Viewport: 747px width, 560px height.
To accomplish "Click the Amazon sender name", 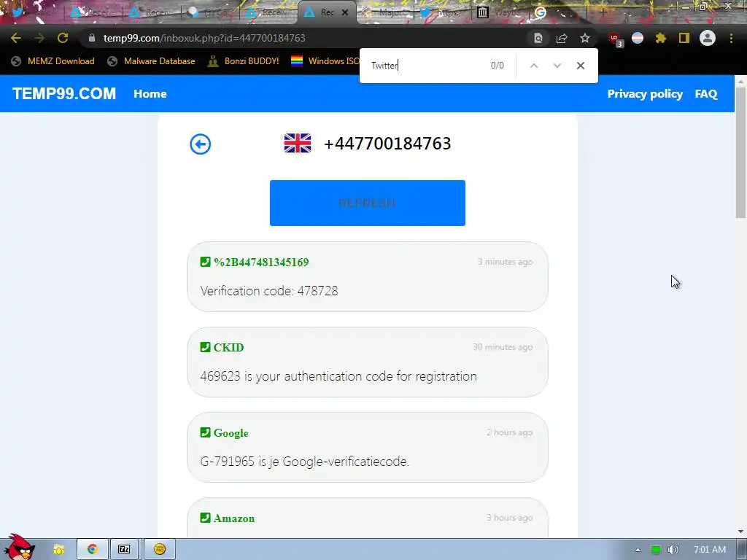I will [x=234, y=518].
